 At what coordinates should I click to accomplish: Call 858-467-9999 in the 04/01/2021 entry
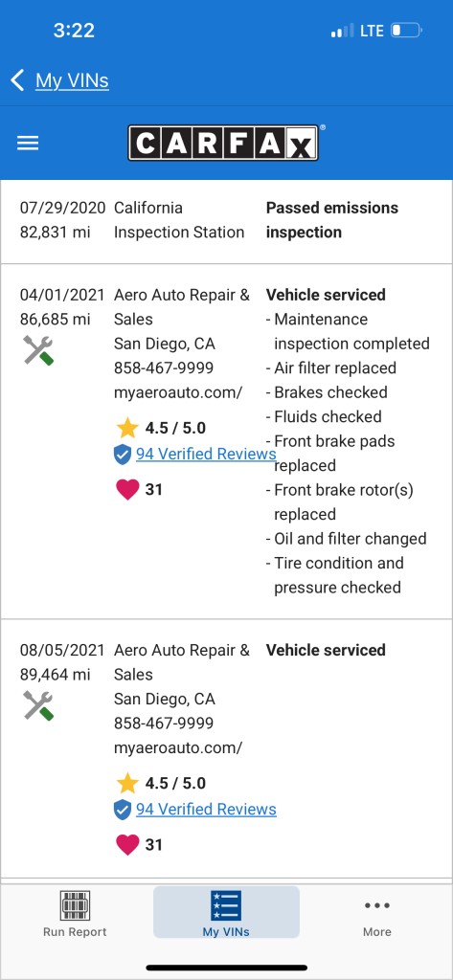pyautogui.click(x=164, y=368)
